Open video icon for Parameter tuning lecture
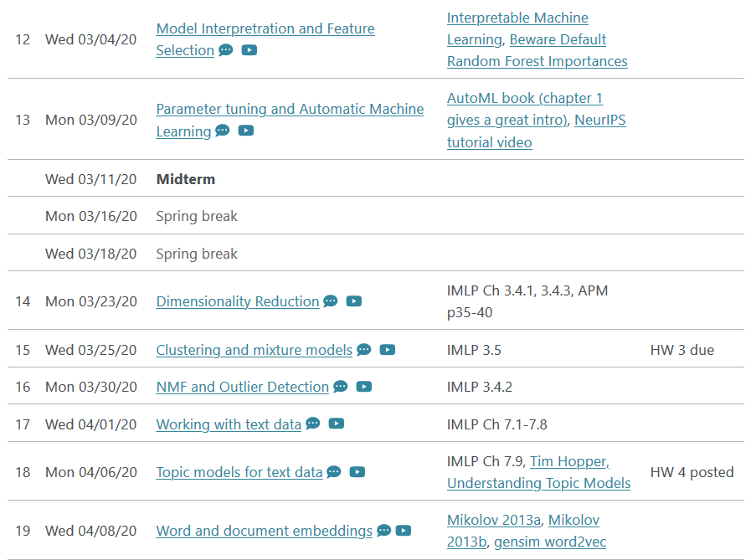 (246, 131)
